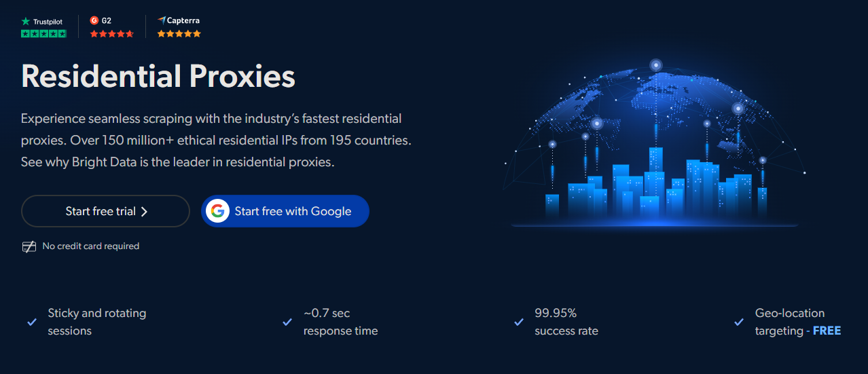This screenshot has width=868, height=374.
Task: Click the globe and city skyline illustration
Action: (655, 143)
